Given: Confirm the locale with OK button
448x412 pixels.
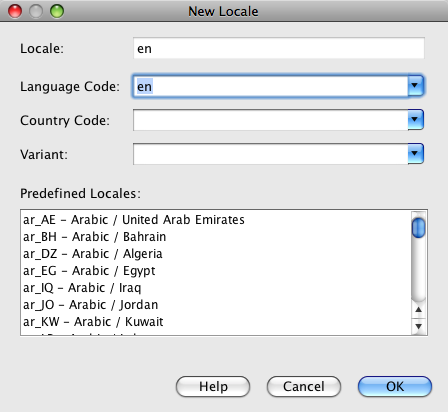Looking at the screenshot, I should pyautogui.click(x=395, y=387).
